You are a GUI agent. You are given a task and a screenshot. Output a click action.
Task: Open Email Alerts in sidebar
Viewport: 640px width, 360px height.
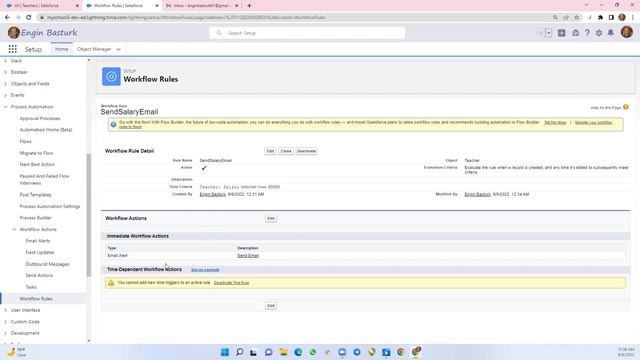(x=38, y=241)
